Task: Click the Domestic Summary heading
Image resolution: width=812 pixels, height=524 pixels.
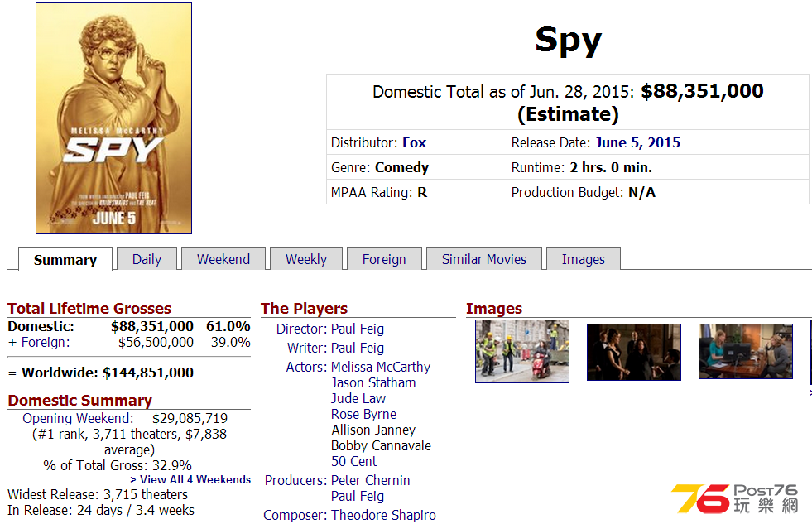Action: click(x=79, y=401)
